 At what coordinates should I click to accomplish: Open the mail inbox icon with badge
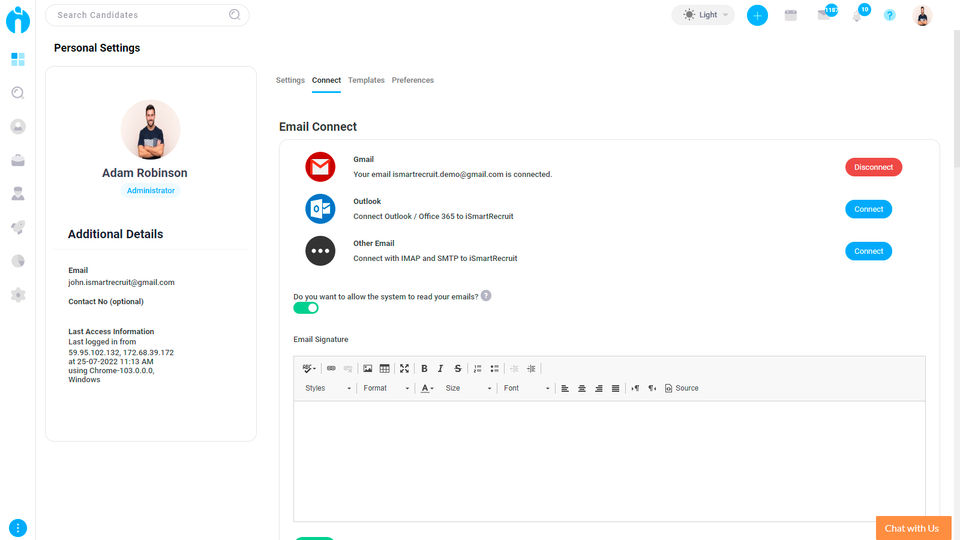pyautogui.click(x=825, y=14)
